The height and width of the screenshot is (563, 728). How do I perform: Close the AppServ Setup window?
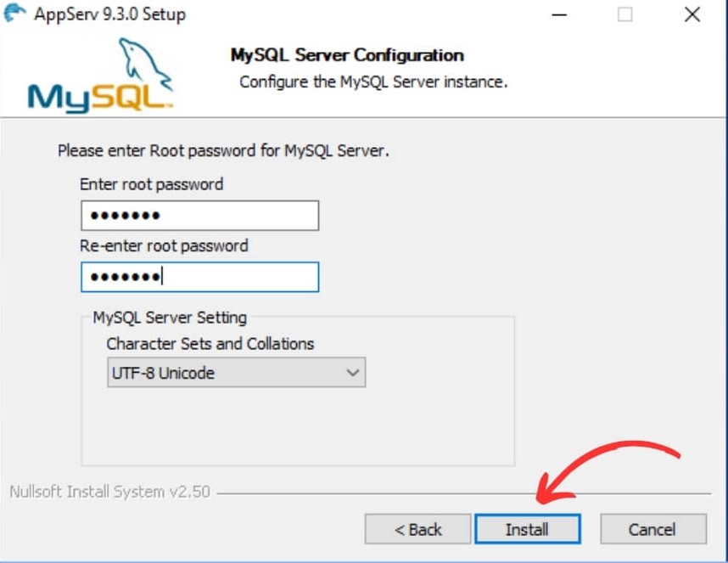tap(691, 14)
